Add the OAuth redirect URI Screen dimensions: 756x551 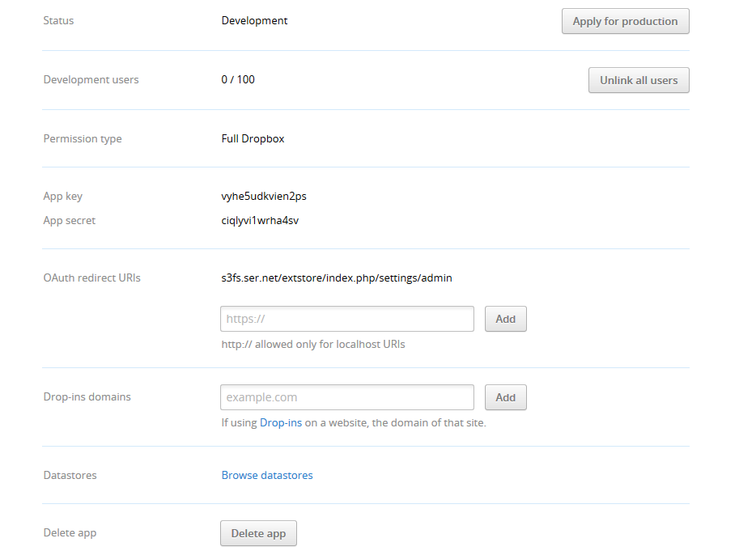coord(506,319)
